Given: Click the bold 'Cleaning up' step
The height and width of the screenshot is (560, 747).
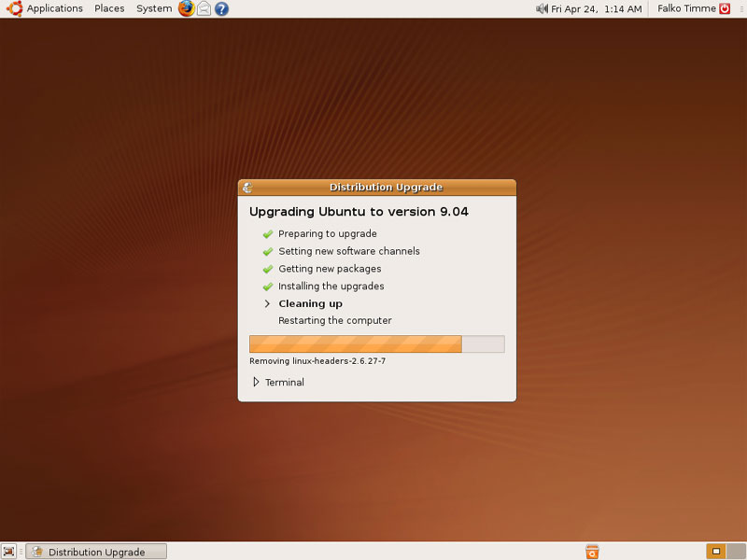Looking at the screenshot, I should pyautogui.click(x=311, y=304).
